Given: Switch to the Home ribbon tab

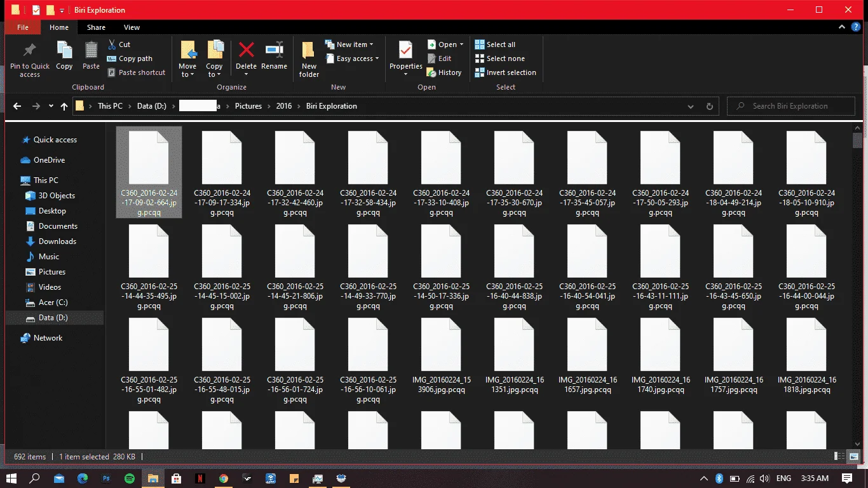Looking at the screenshot, I should [x=59, y=27].
